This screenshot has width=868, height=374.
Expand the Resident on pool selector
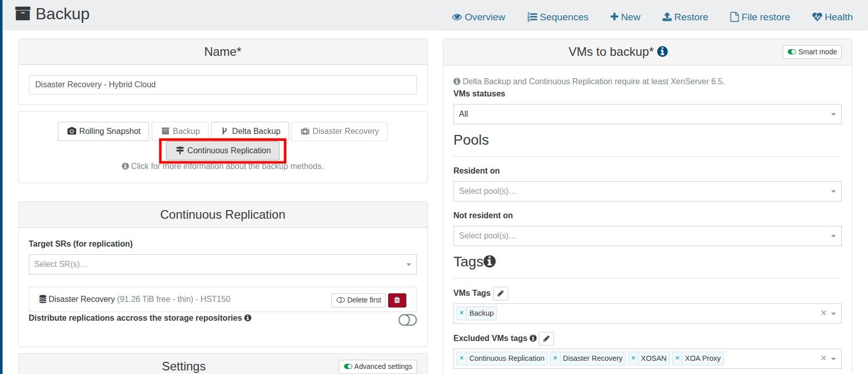[647, 191]
